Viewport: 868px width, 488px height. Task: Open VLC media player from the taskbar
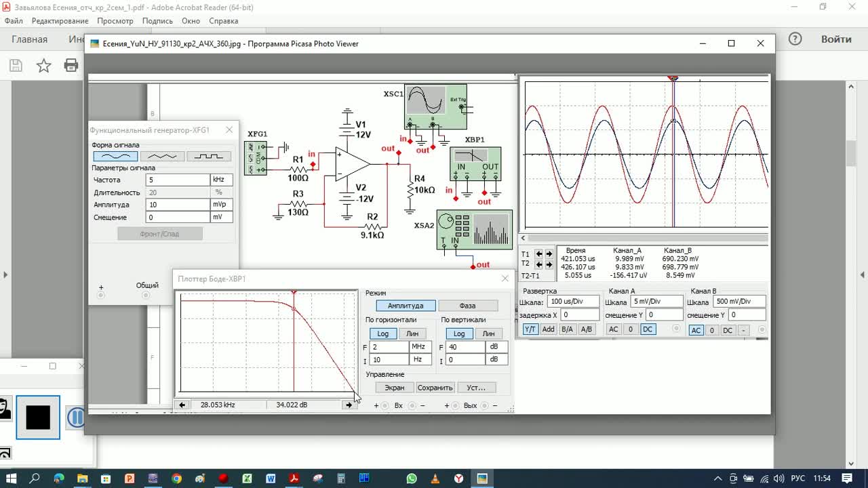435,479
